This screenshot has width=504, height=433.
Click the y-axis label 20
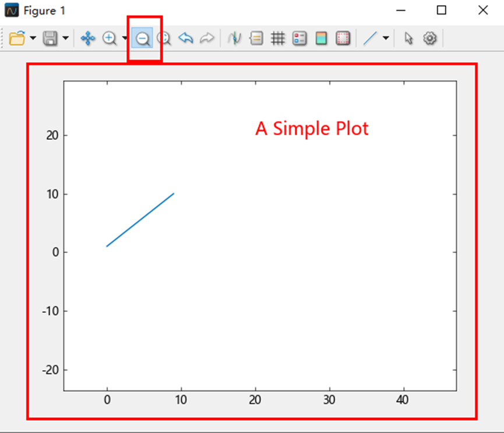52,135
